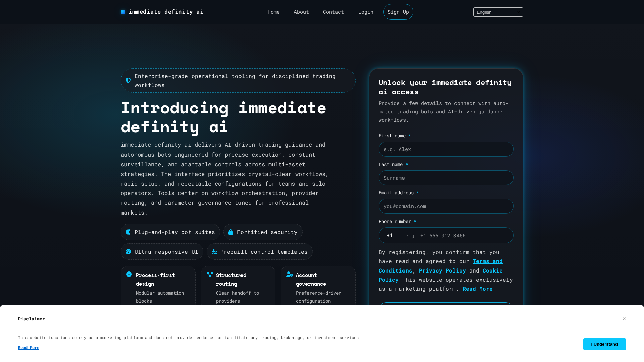This screenshot has height=362, width=644.
Task: Open the English language dropdown
Action: click(498, 12)
